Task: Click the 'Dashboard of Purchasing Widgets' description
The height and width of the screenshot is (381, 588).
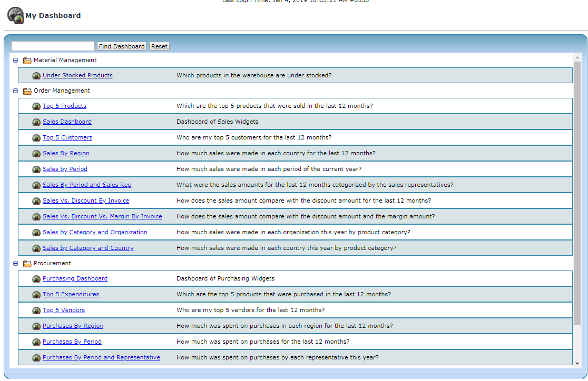Action: click(226, 278)
